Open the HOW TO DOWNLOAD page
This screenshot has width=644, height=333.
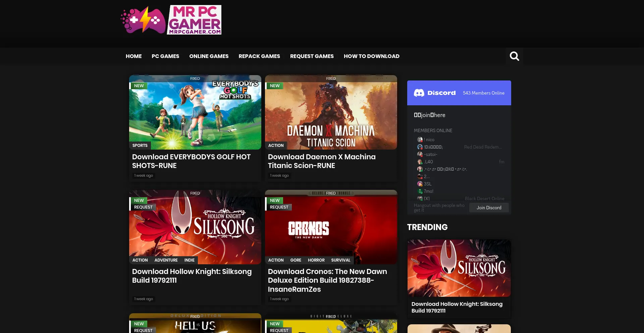(x=372, y=56)
